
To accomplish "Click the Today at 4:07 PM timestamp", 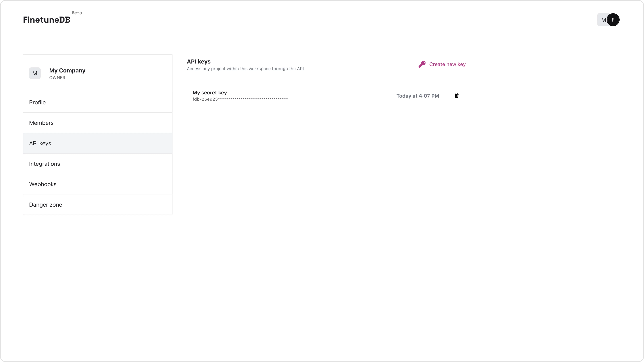I will [x=417, y=96].
